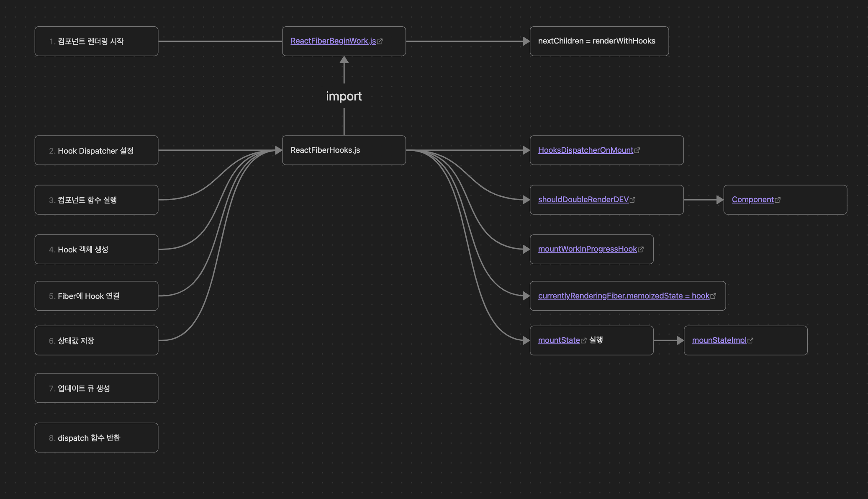Select the '3. 컴포넌트 함수 실행' node
Screen dimensions: 868x499
click(96, 200)
